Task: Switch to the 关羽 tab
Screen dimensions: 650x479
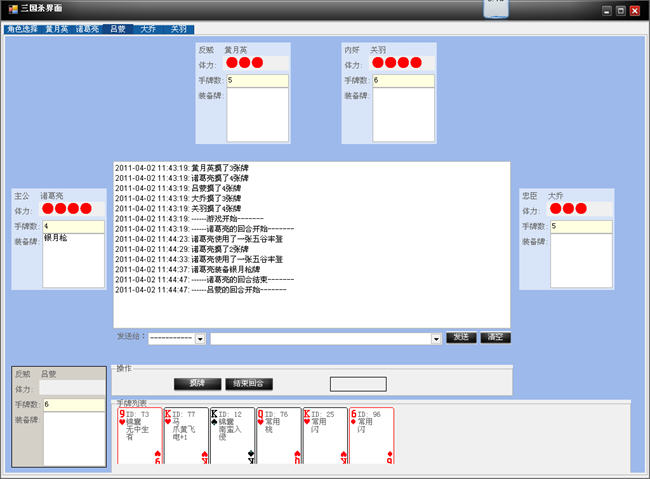Action: tap(179, 29)
